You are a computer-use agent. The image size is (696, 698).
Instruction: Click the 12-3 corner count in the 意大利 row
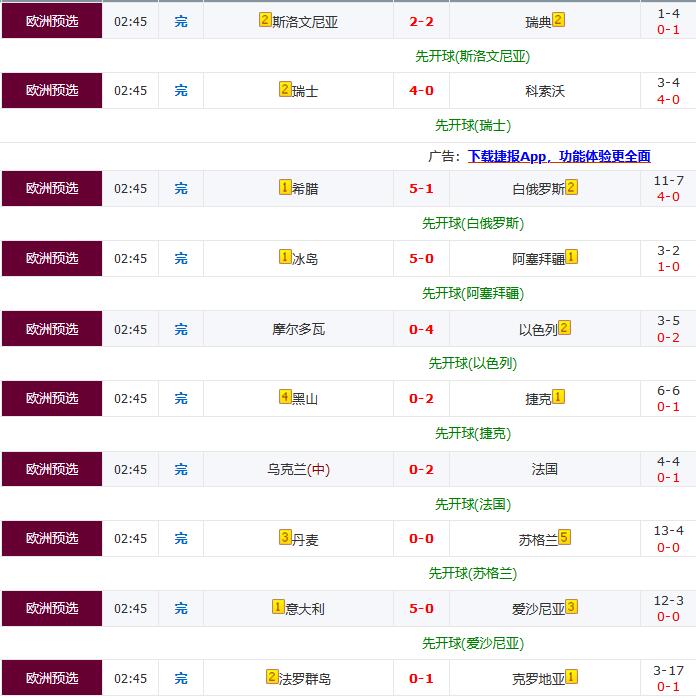tap(668, 600)
